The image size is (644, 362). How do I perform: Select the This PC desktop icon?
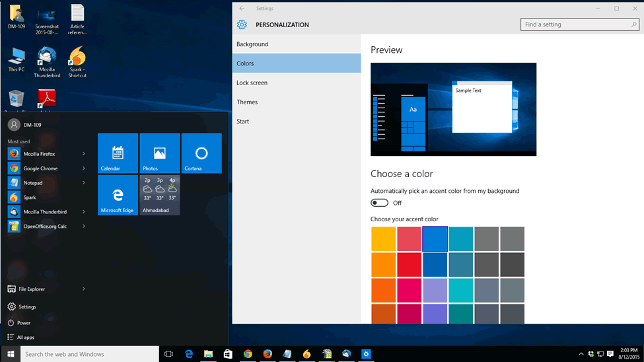click(x=17, y=60)
